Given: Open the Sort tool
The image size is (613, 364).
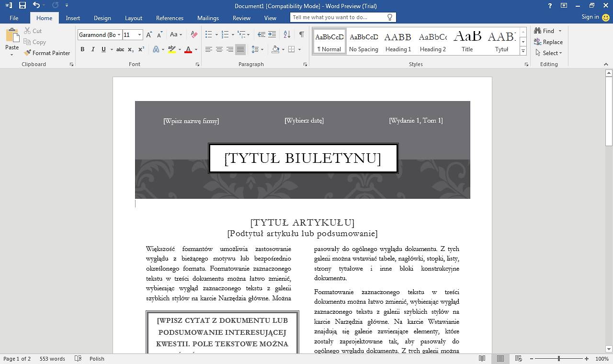Looking at the screenshot, I should pyautogui.click(x=287, y=34).
